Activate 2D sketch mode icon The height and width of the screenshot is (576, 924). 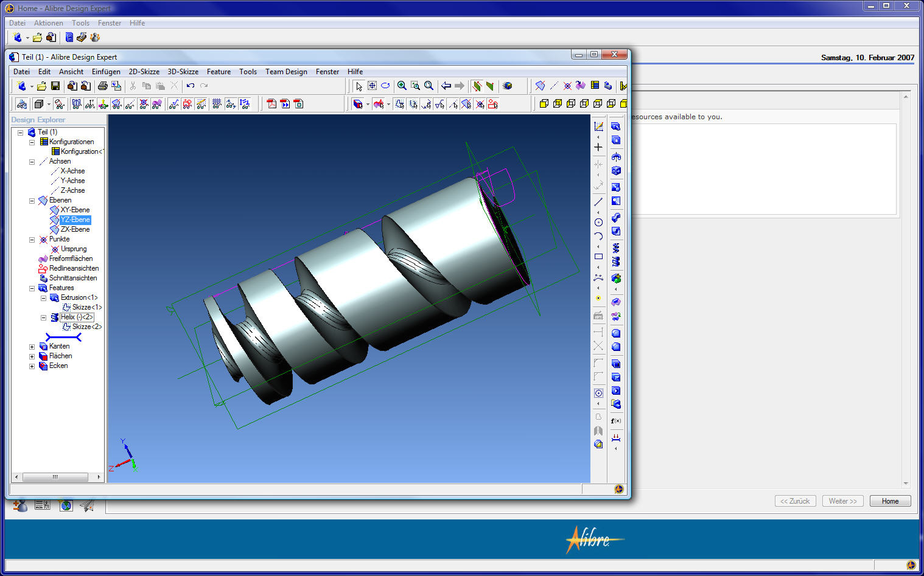click(x=598, y=127)
